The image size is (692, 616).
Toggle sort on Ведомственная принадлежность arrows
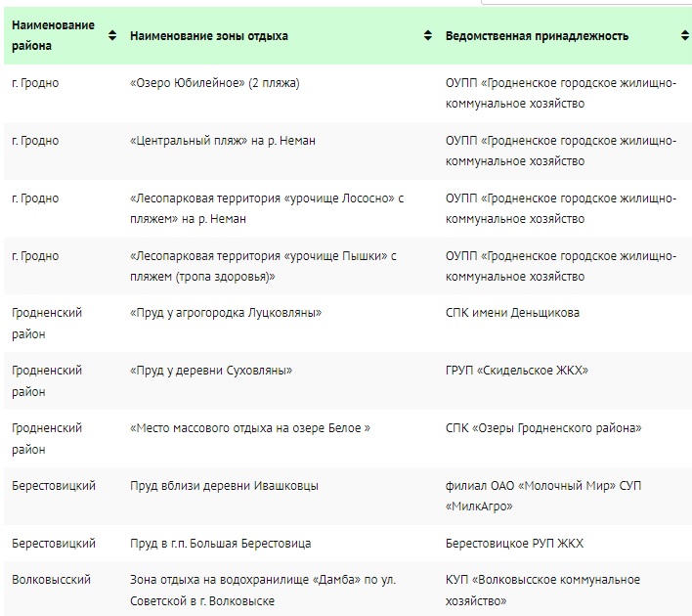pyautogui.click(x=685, y=36)
